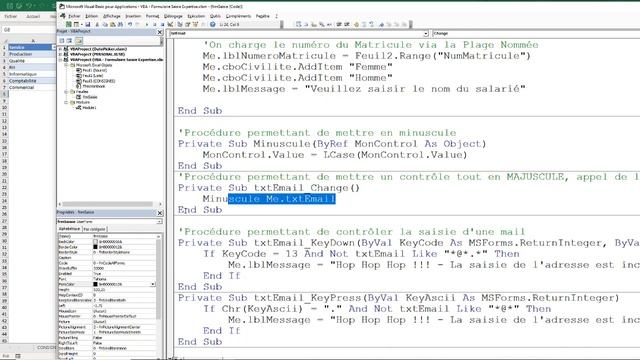Collapse the Microsoft Excel Objects folder

coord(67,65)
